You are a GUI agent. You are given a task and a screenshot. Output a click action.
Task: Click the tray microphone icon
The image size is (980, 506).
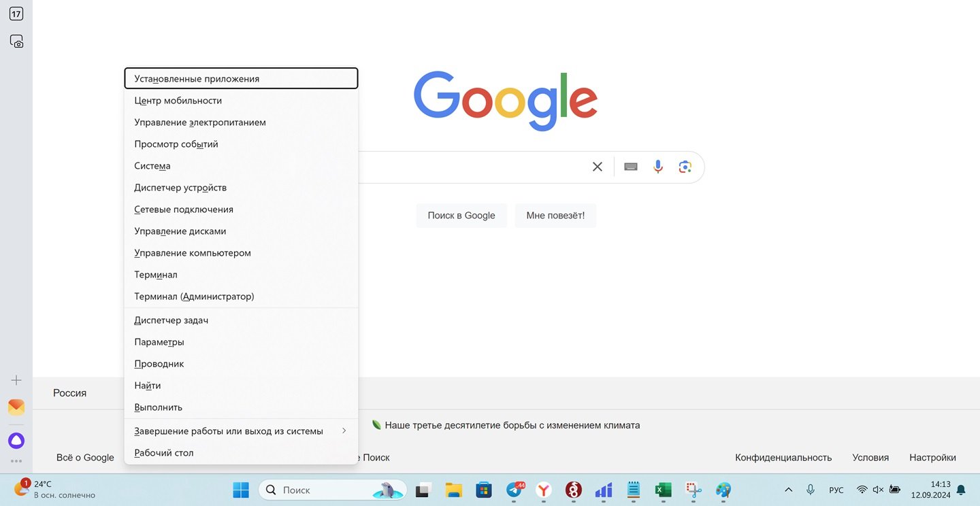point(811,490)
